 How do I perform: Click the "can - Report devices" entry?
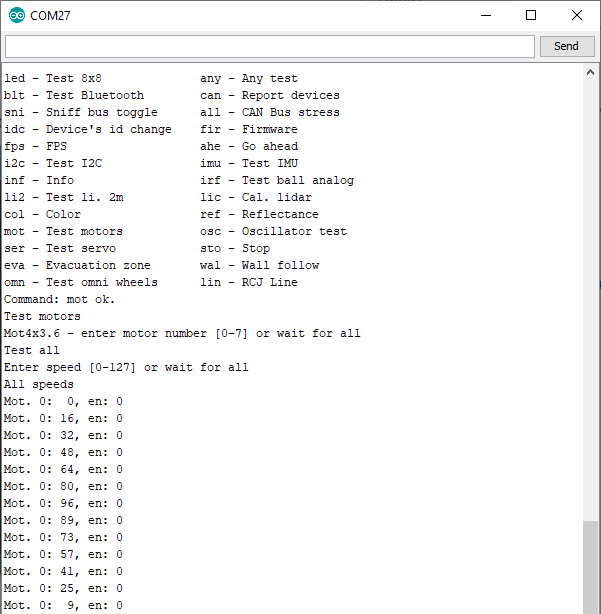coord(270,95)
